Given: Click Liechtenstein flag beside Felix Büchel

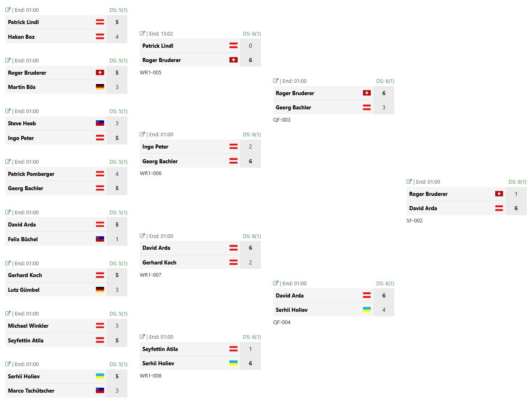Looking at the screenshot, I should click(100, 239).
